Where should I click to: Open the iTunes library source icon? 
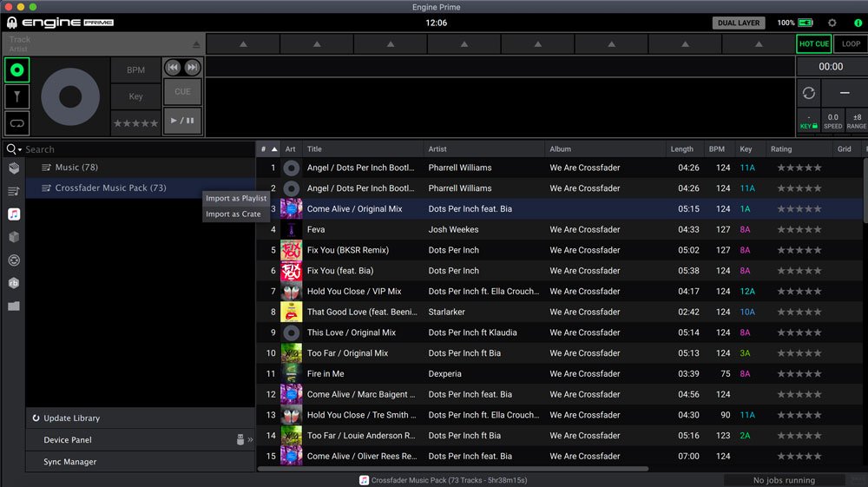coord(14,214)
